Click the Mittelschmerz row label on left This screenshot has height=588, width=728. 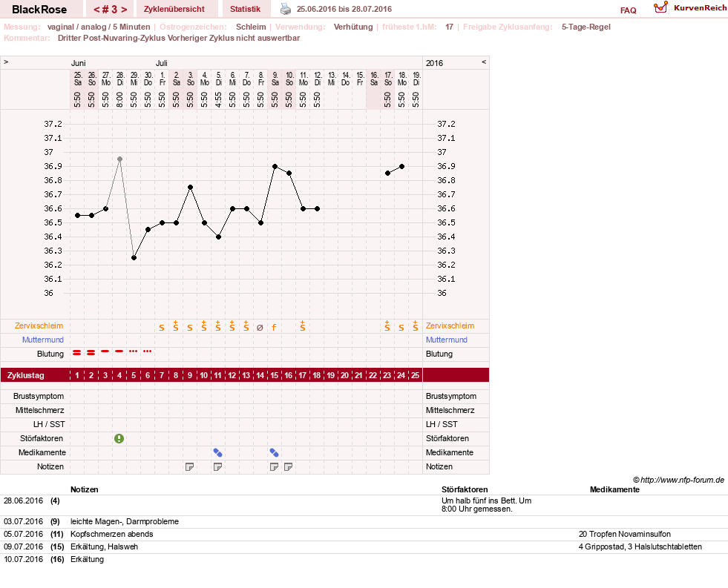39,410
